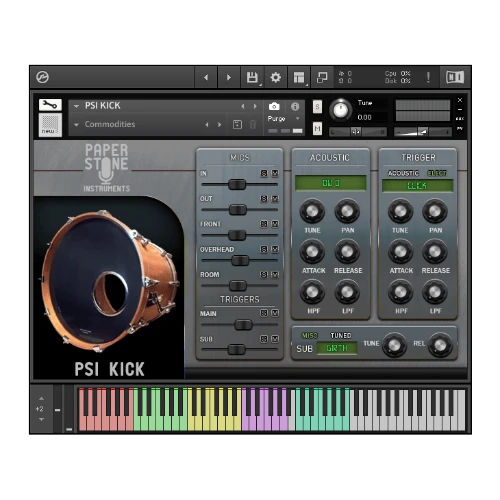500x500 pixels.
Task: Switch SUB to MISC mode
Action: (x=310, y=335)
